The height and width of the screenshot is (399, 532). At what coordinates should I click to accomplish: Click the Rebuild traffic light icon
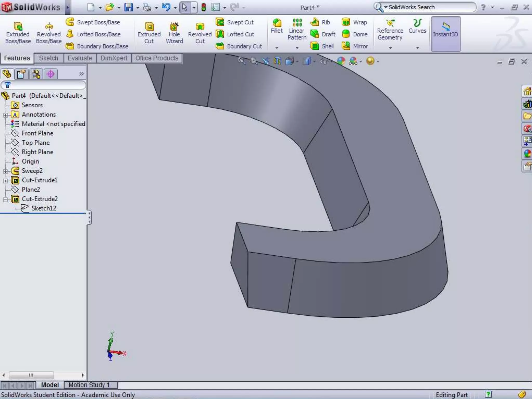204,7
